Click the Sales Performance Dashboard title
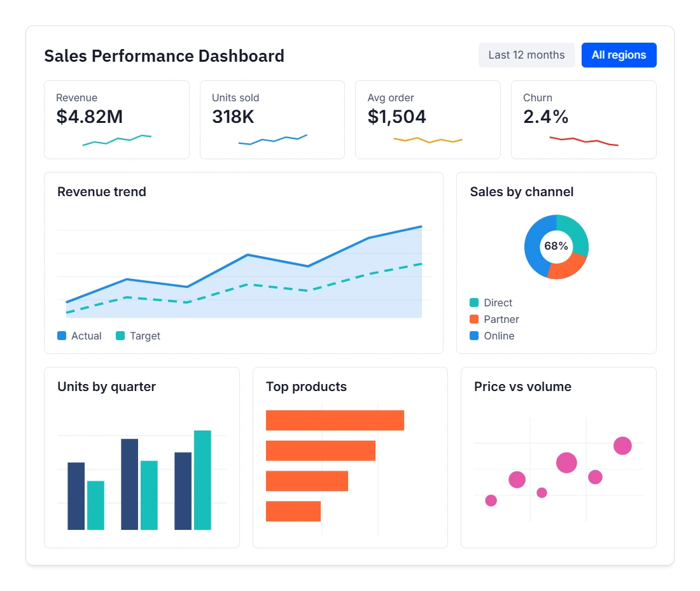This screenshot has height=591, width=700. (164, 56)
